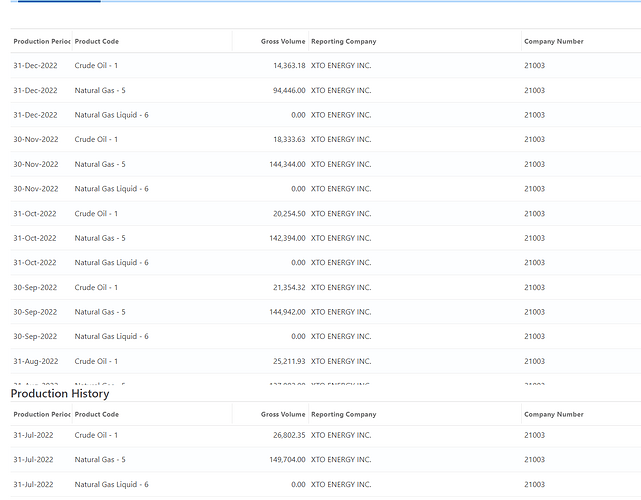Select gross volume value 26,802.35
This screenshot has height=500, width=641.
click(289, 435)
